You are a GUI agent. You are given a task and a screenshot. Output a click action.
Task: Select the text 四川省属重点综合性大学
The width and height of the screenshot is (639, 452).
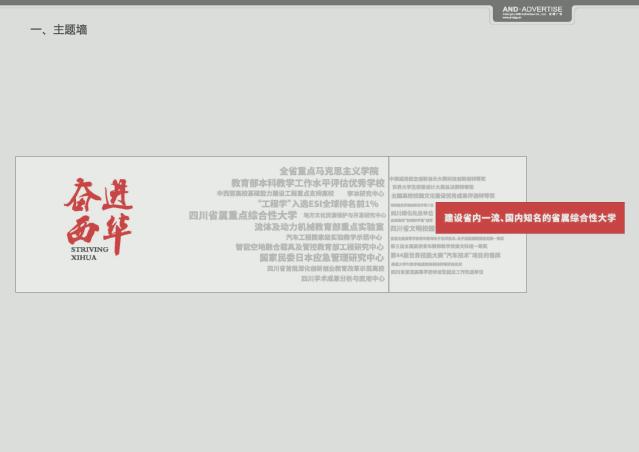(242, 215)
